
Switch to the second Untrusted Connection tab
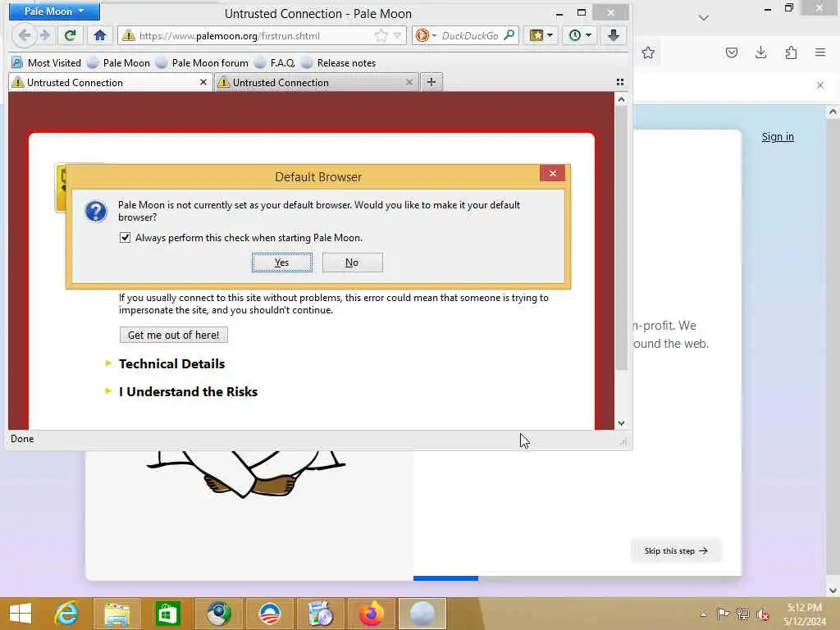[x=316, y=83]
